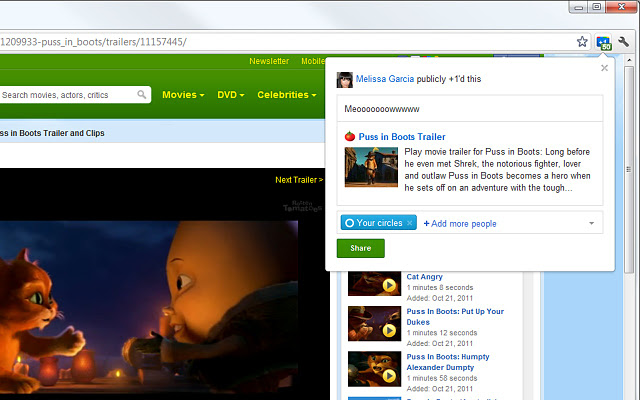
Task: Click the movie search input field
Action: pos(66,95)
